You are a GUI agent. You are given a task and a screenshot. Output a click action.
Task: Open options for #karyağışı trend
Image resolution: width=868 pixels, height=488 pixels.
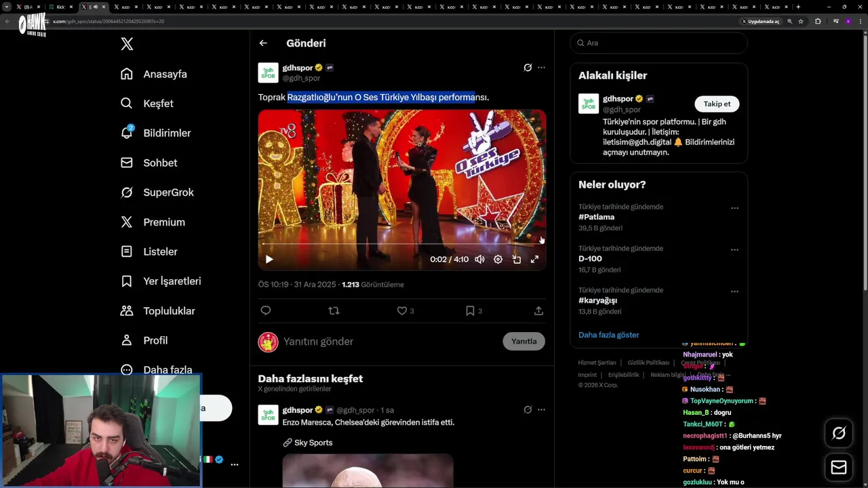[x=734, y=291]
